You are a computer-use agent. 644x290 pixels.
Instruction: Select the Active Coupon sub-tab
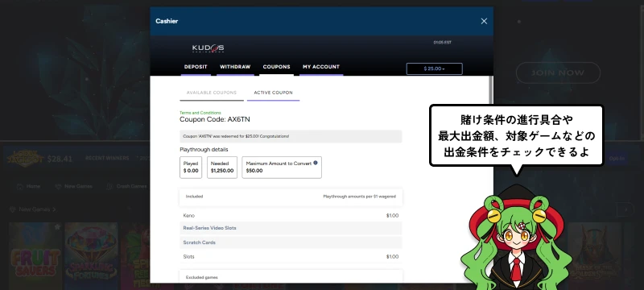click(x=273, y=93)
